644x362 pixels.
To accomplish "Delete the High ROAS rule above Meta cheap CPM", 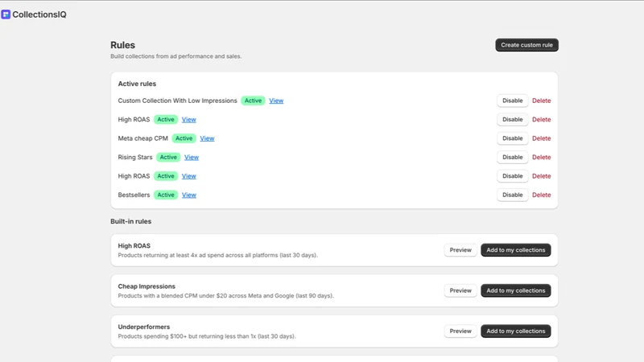I will click(x=541, y=119).
